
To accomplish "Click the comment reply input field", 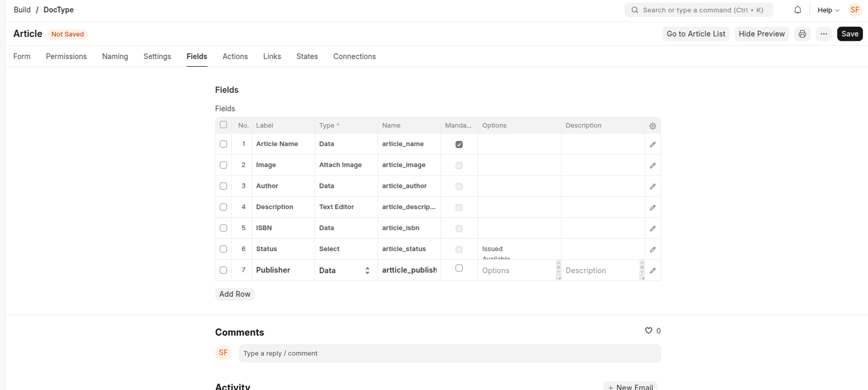I will tap(449, 353).
